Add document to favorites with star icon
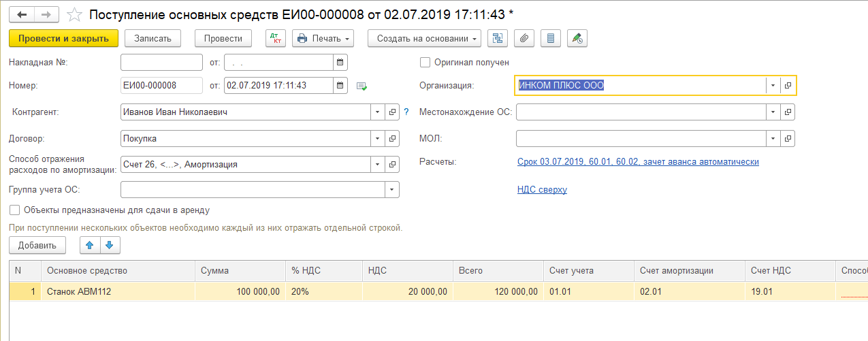868x341 pixels. 76,14
